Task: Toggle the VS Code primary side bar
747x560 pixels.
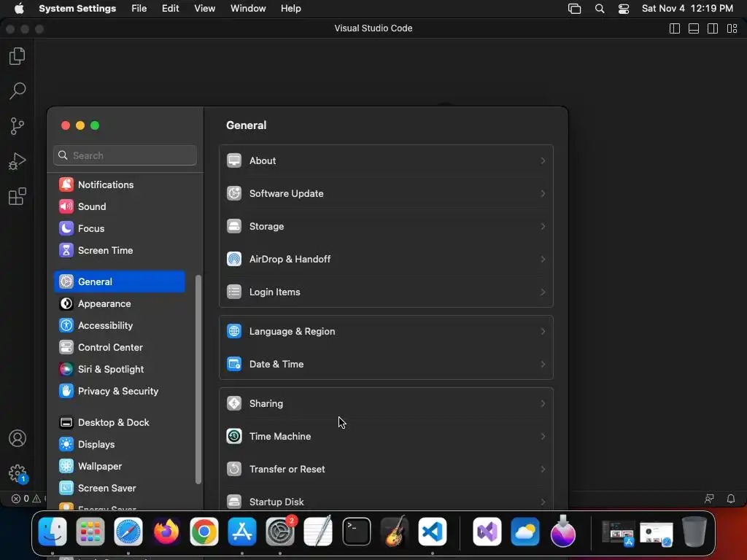Action: click(675, 28)
